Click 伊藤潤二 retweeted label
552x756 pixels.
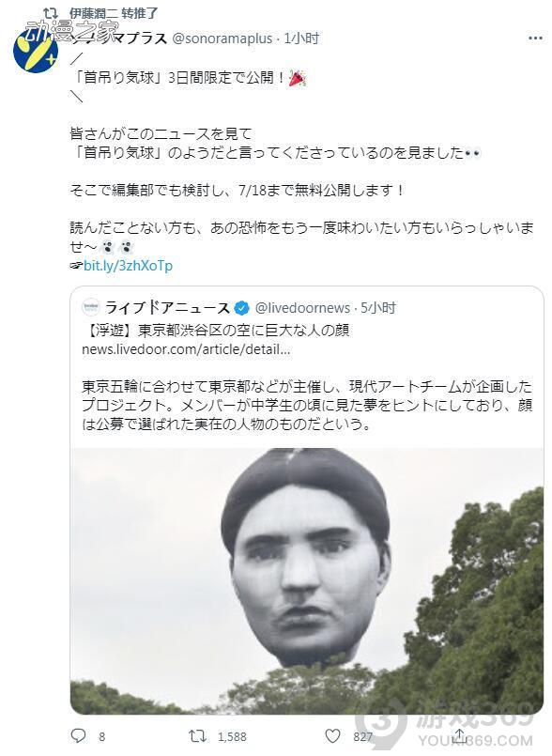114,13
